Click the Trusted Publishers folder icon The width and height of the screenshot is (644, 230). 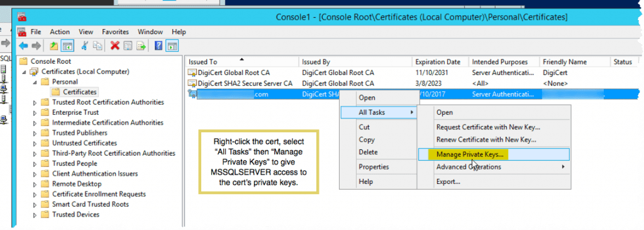[x=45, y=133]
